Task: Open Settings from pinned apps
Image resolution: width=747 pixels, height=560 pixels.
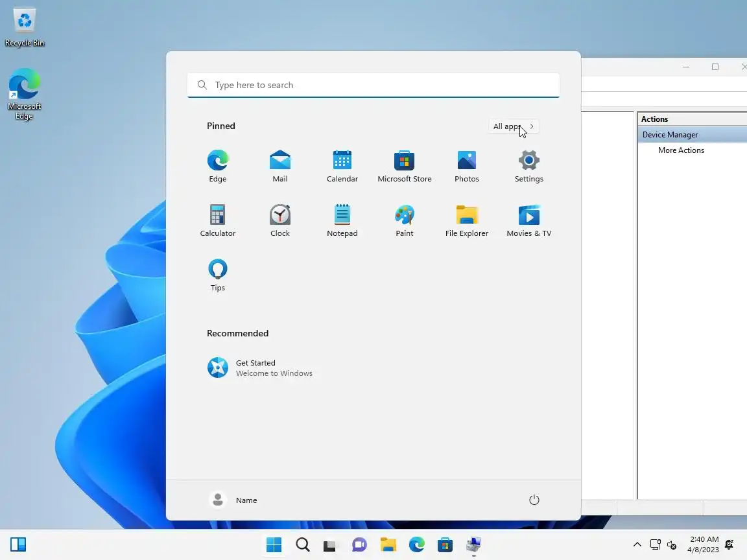Action: [x=529, y=166]
